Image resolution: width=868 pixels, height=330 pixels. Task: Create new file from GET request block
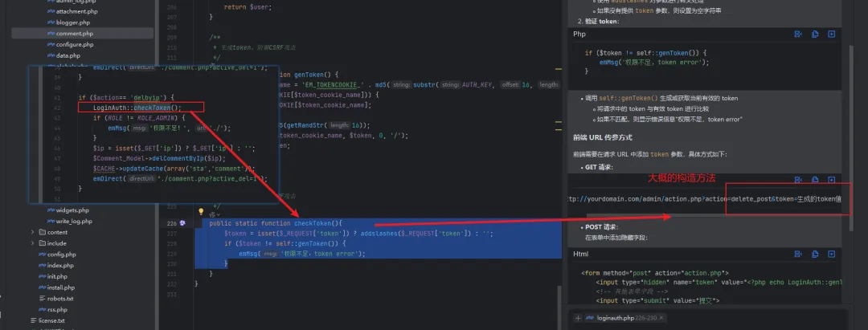tap(832, 180)
